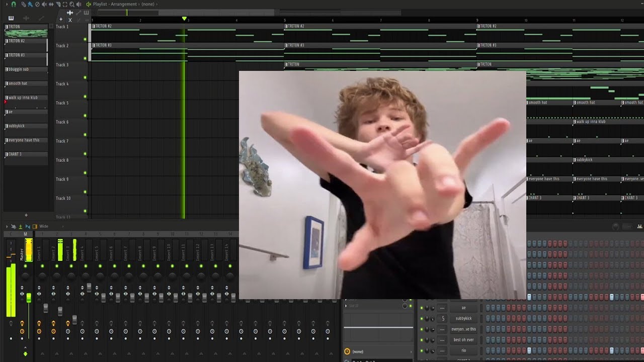The image size is (644, 362).
Task: Mute Track 2 using its green dot
Action: [85, 58]
